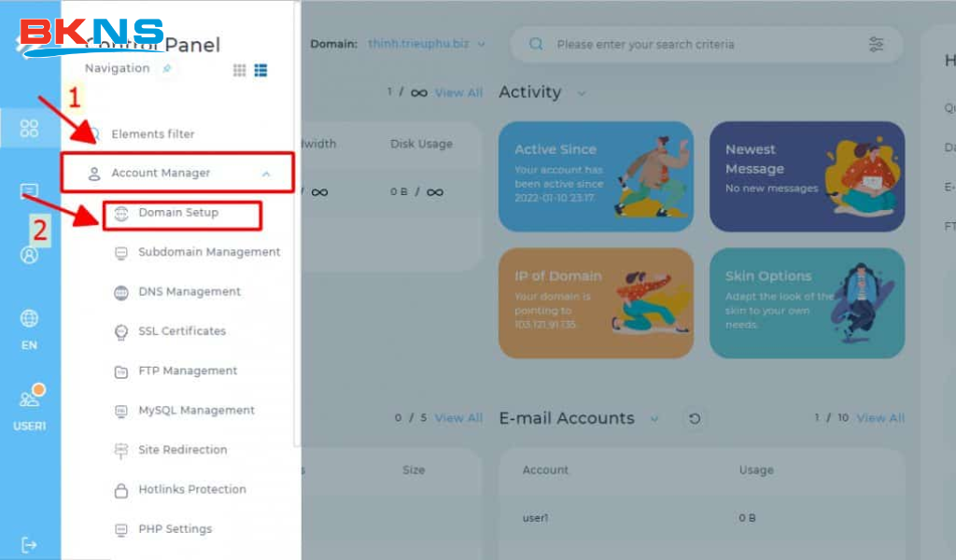Click the Site Redirection signpost icon
Screen dimensions: 956x560
[x=121, y=450]
